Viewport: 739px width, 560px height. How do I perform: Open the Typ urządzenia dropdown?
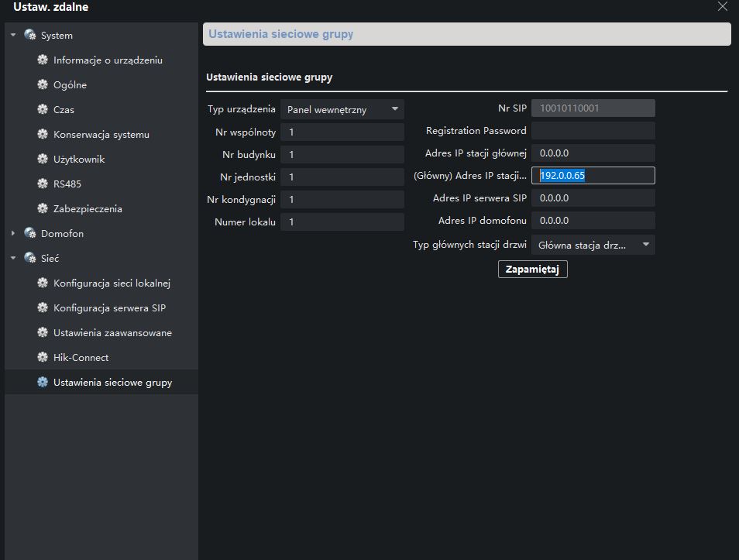pos(342,110)
